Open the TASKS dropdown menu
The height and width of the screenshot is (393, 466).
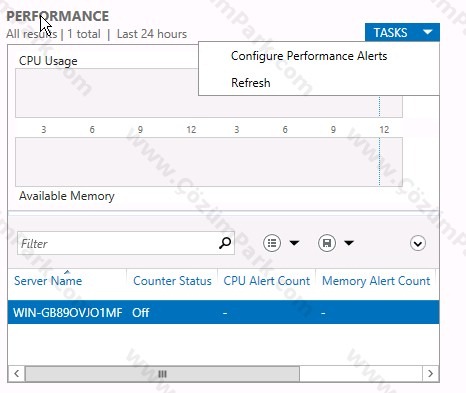point(402,32)
